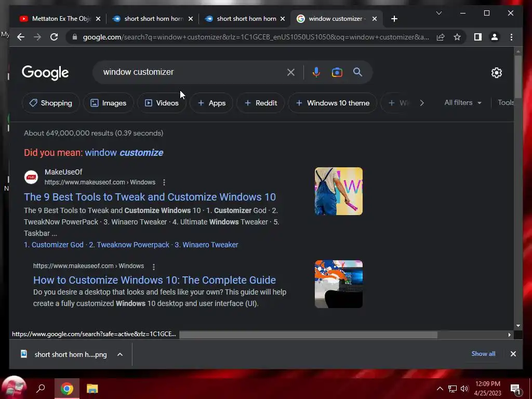Image resolution: width=532 pixels, height=399 pixels.
Task: Filter results by Videos
Action: point(162,103)
